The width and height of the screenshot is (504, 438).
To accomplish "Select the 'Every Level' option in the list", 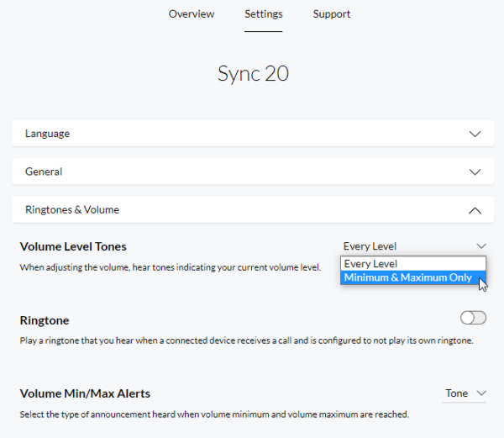I will 370,264.
